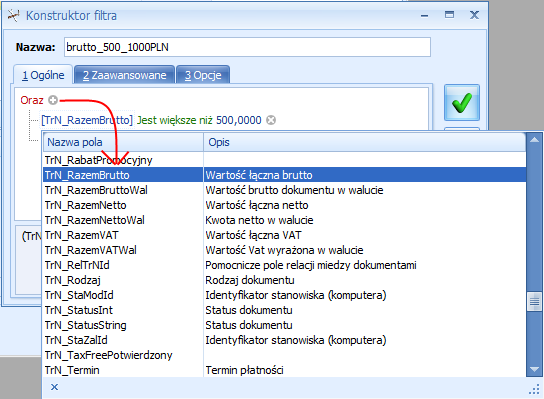The width and height of the screenshot is (544, 399).
Task: Select the TrN_StaModId field
Action: (79, 295)
